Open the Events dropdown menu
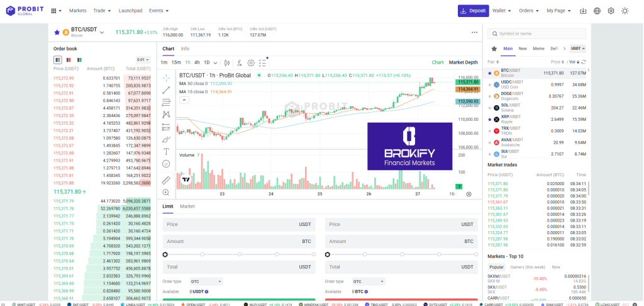This screenshot has height=306, width=644. click(159, 11)
